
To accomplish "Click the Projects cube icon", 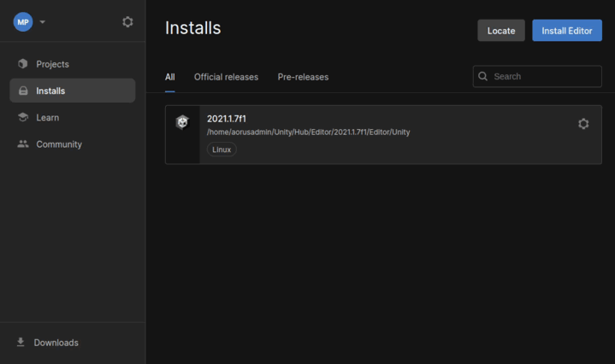I will pyautogui.click(x=23, y=63).
